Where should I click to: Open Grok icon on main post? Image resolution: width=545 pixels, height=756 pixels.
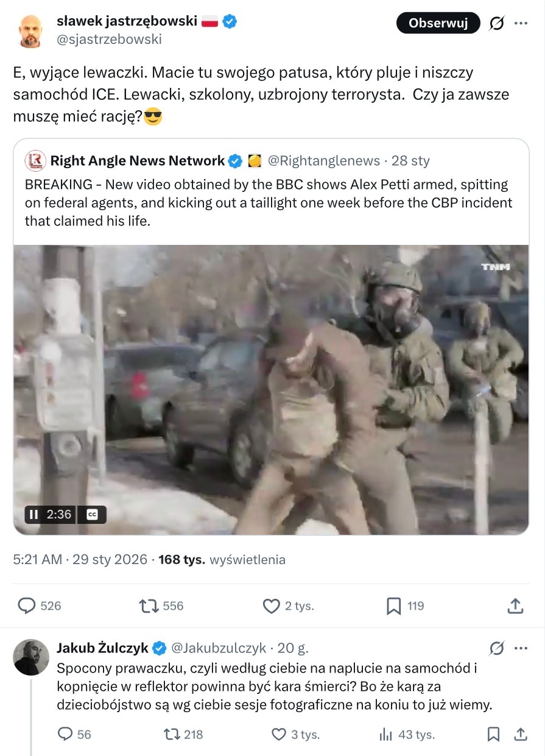coord(496,23)
